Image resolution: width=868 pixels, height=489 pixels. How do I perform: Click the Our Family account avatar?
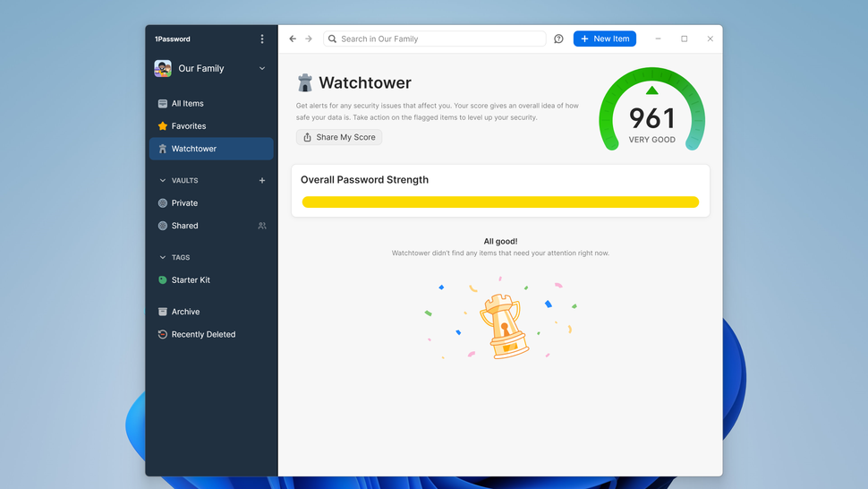point(163,68)
